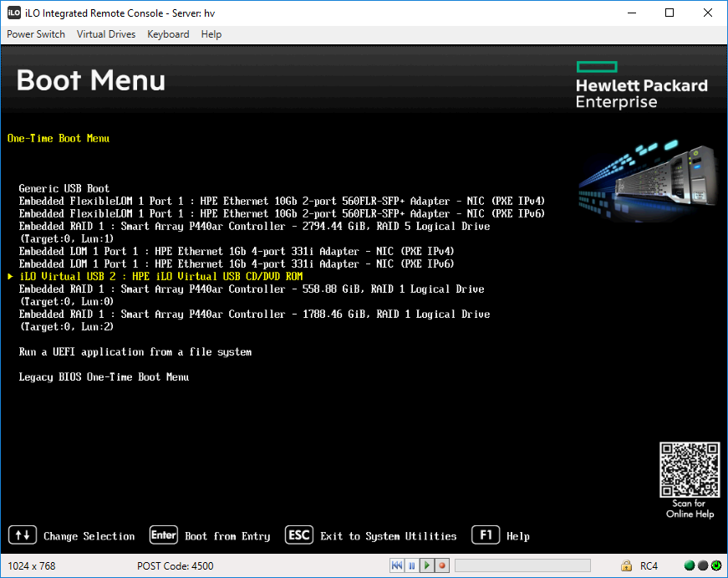Click the skip-to-start playback icon
This screenshot has height=578, width=728.
pyautogui.click(x=397, y=565)
